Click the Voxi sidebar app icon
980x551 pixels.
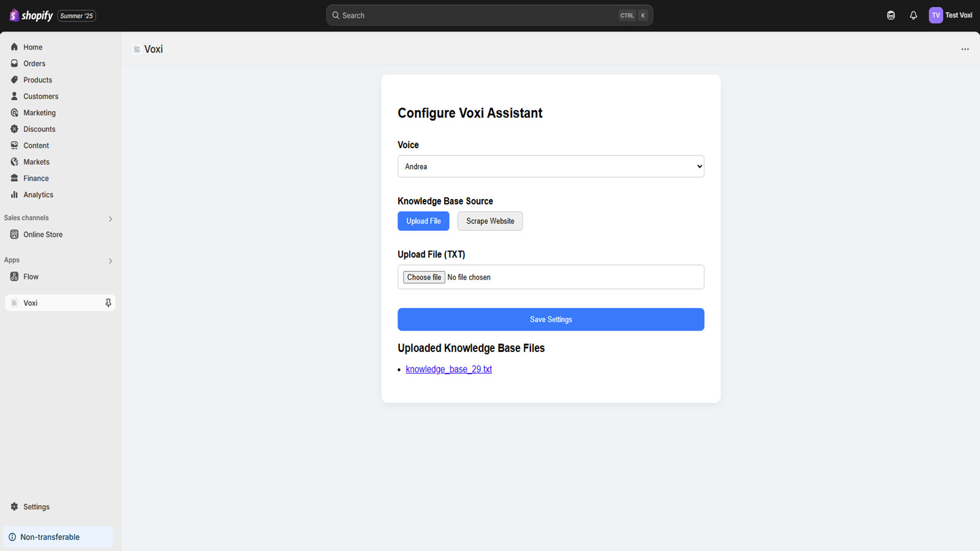coord(14,303)
